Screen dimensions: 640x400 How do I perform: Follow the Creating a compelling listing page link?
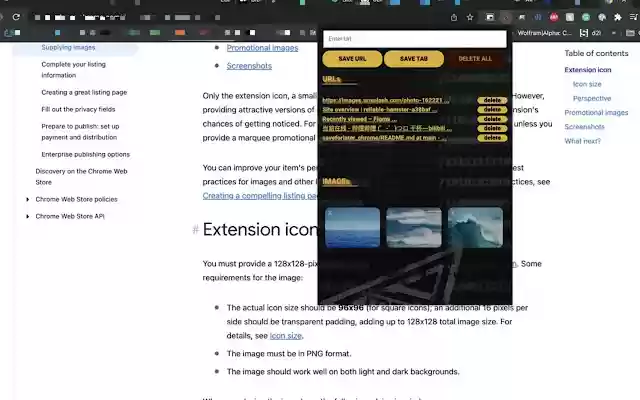pos(260,196)
